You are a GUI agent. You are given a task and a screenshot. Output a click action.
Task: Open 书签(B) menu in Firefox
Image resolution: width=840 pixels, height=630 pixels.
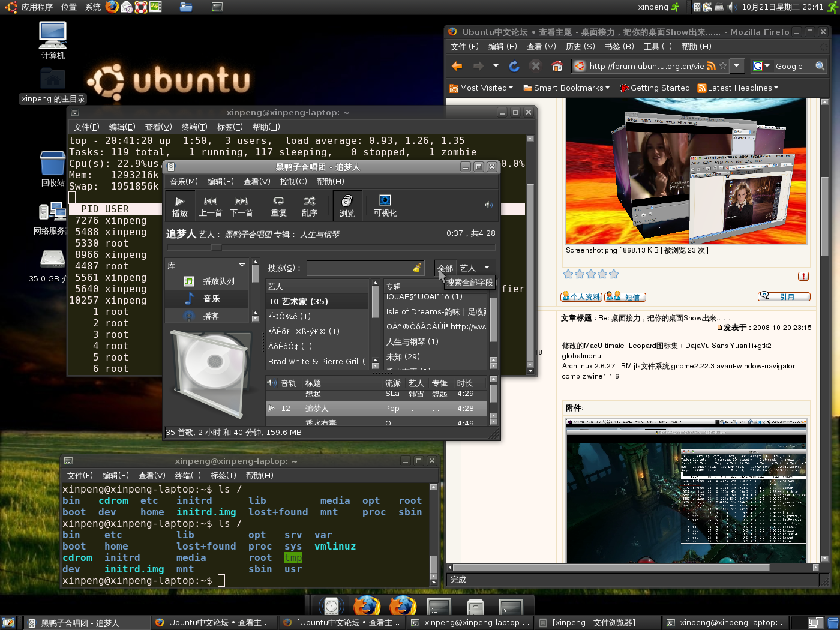point(619,47)
